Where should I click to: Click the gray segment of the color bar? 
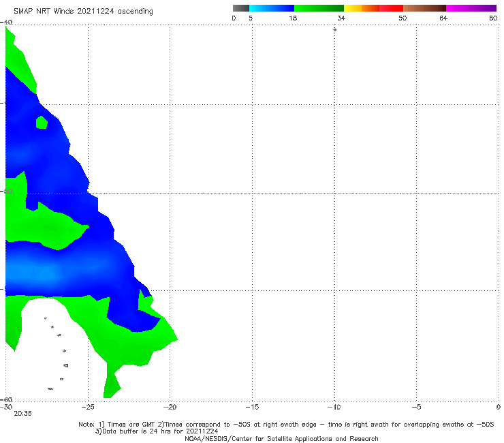pos(240,8)
